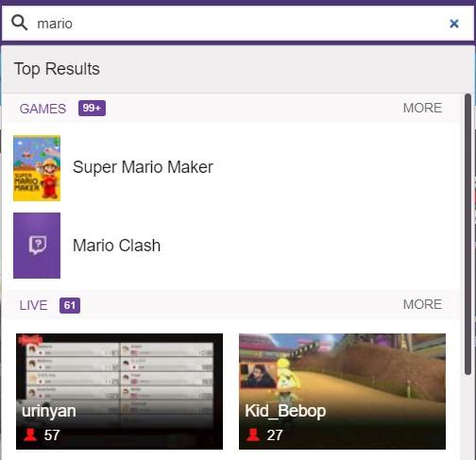Watch Kid_Bebop's live stream thumbnail

342,391
